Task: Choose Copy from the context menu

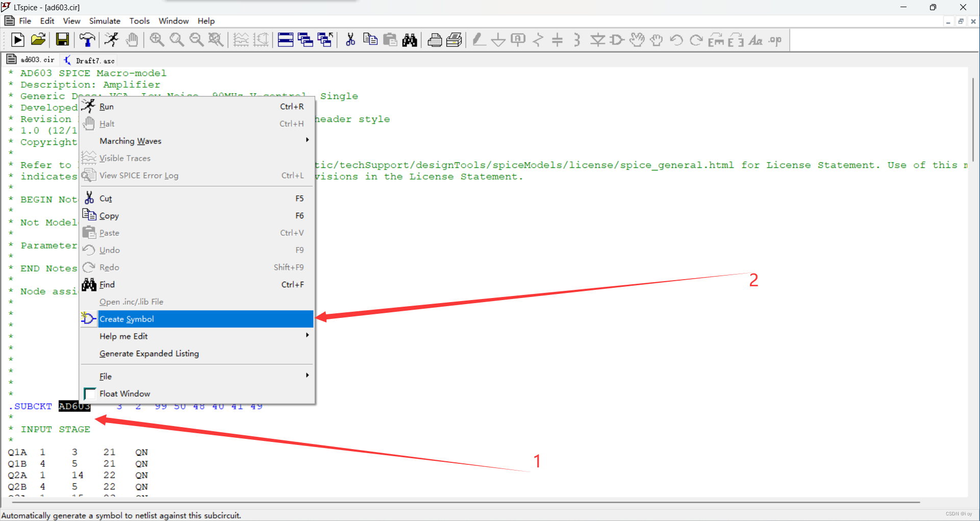Action: tap(197, 216)
